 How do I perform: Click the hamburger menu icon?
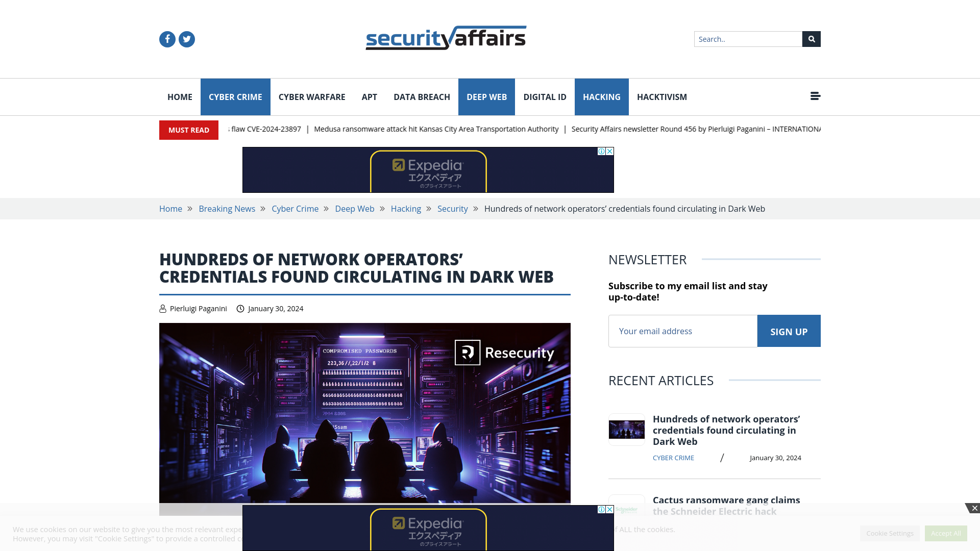click(815, 96)
